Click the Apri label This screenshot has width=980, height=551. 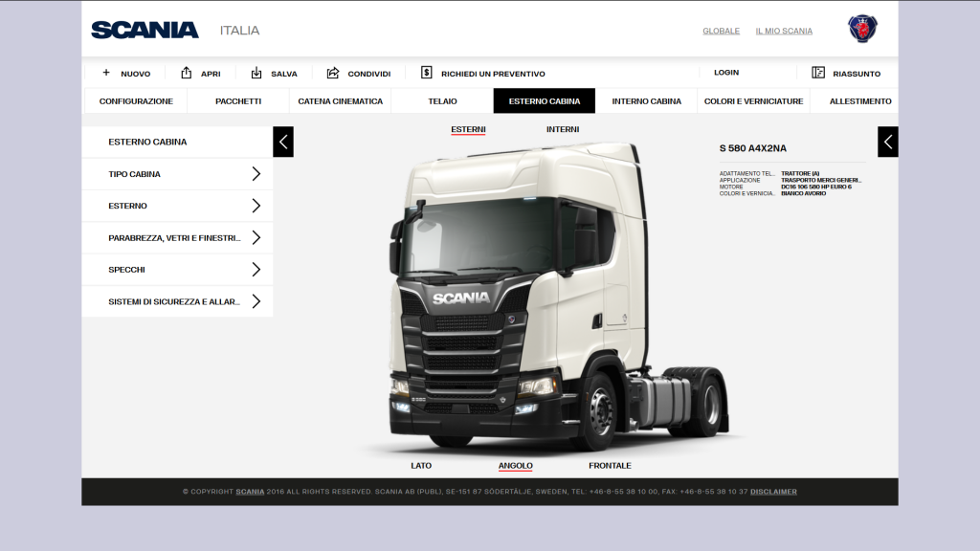point(211,74)
